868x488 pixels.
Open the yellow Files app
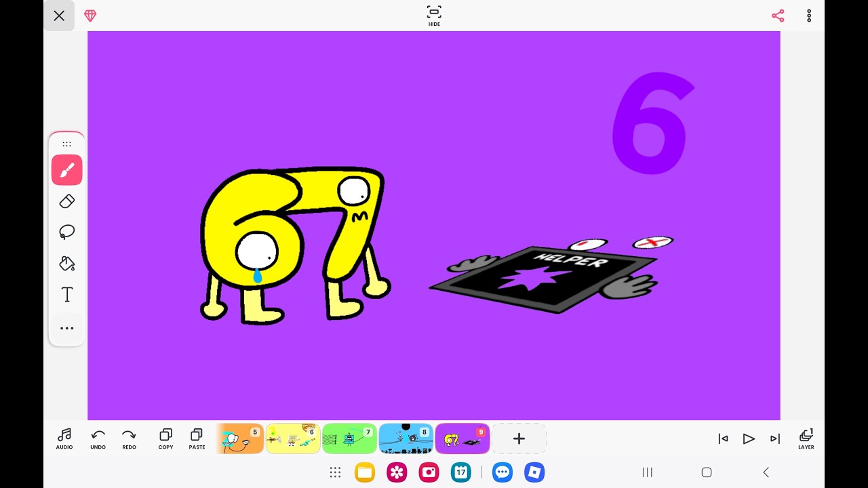[x=365, y=472]
